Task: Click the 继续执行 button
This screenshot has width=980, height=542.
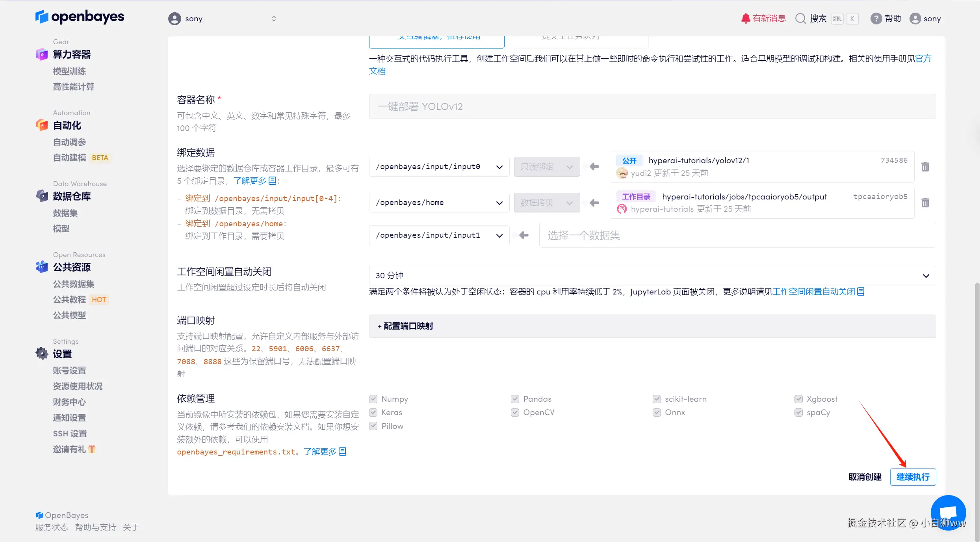Action: [913, 477]
